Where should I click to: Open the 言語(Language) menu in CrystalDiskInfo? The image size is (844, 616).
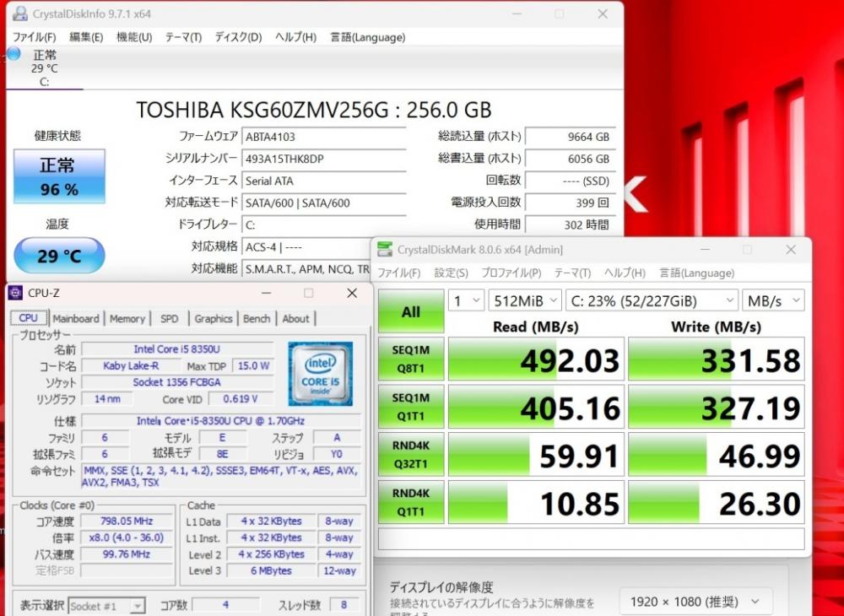click(x=368, y=37)
